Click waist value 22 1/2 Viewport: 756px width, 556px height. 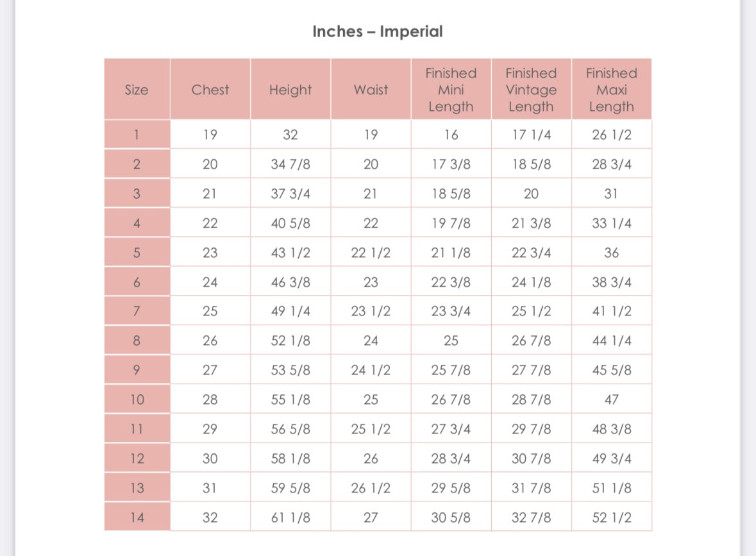(371, 253)
